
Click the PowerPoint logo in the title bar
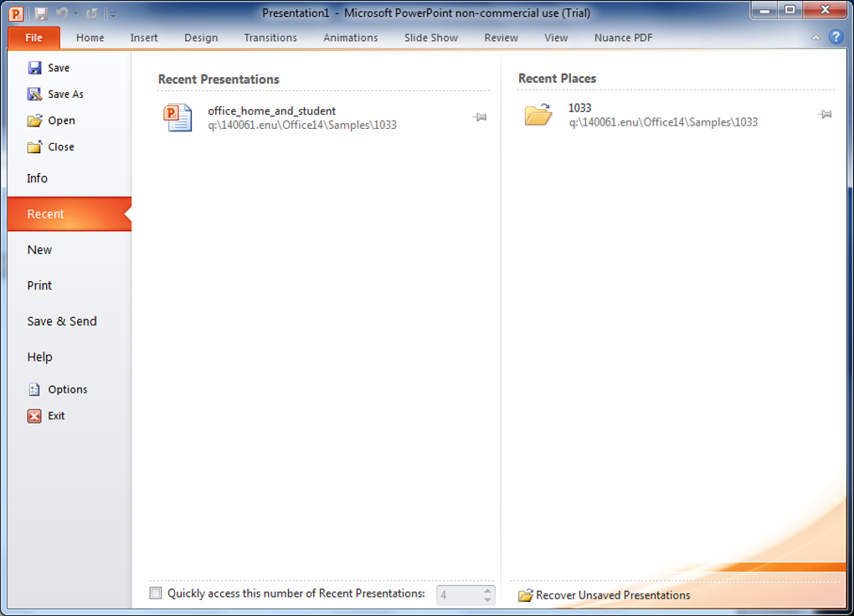(17, 13)
